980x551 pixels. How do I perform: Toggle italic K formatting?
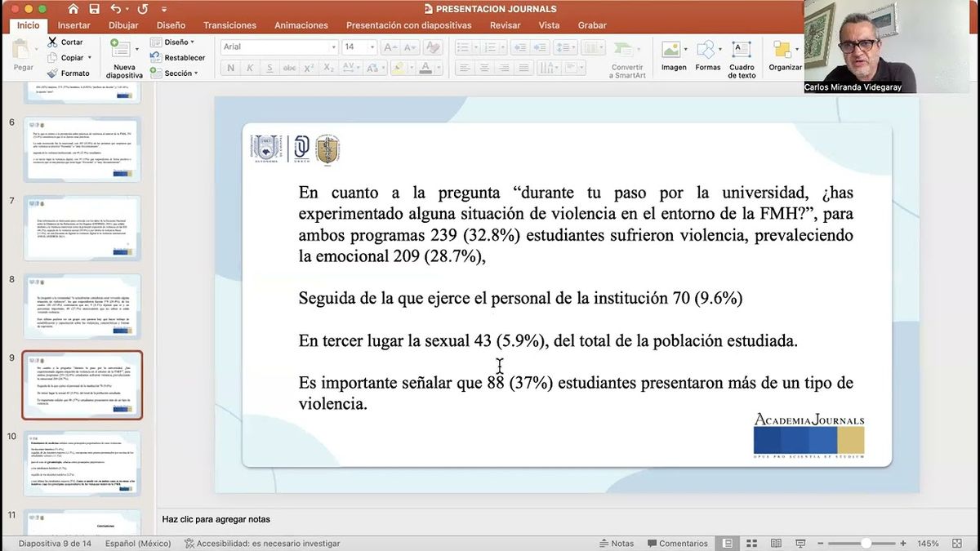pyautogui.click(x=249, y=68)
